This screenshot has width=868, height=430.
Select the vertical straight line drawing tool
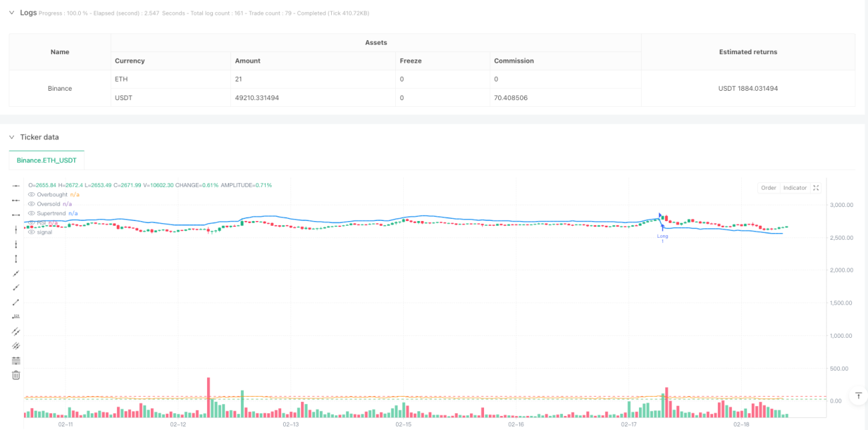pos(16,230)
